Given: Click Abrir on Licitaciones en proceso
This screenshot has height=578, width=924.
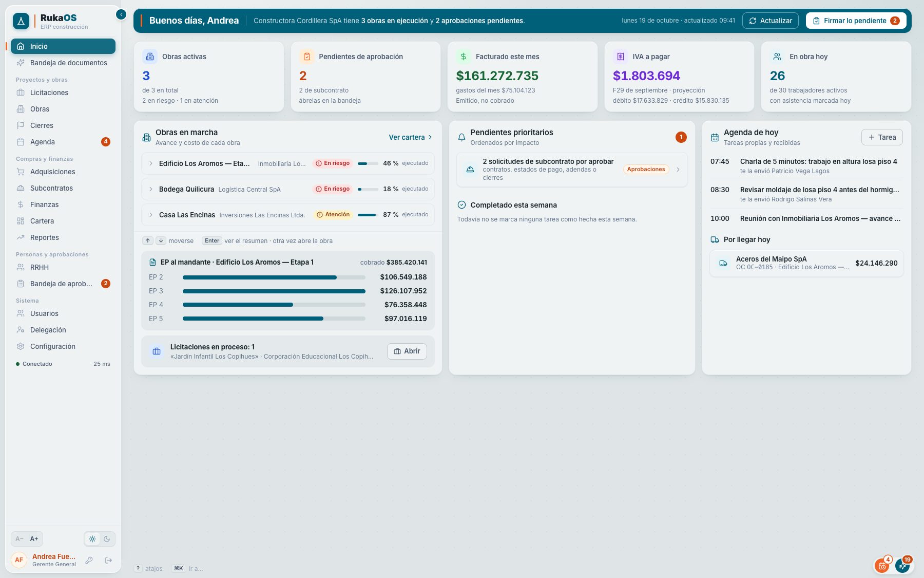Looking at the screenshot, I should pyautogui.click(x=407, y=351).
